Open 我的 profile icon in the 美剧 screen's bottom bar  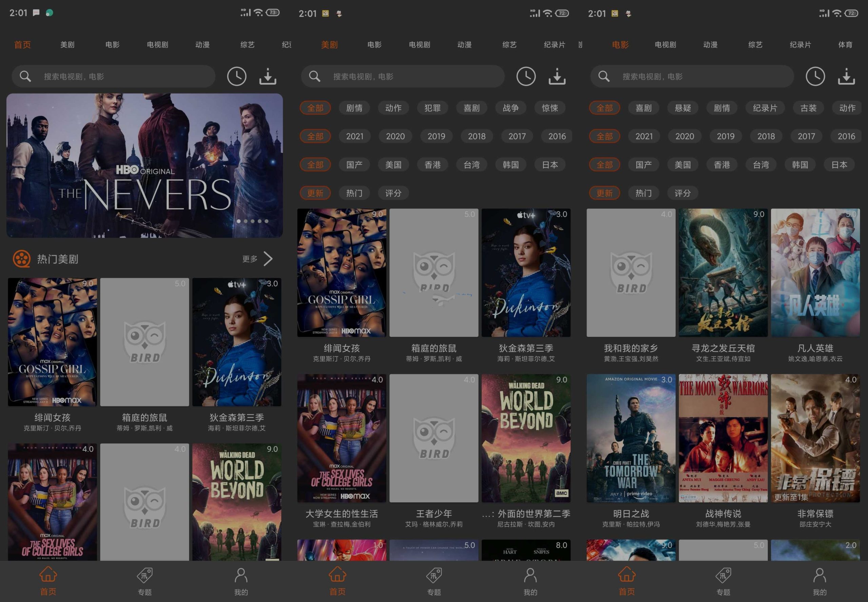click(530, 575)
